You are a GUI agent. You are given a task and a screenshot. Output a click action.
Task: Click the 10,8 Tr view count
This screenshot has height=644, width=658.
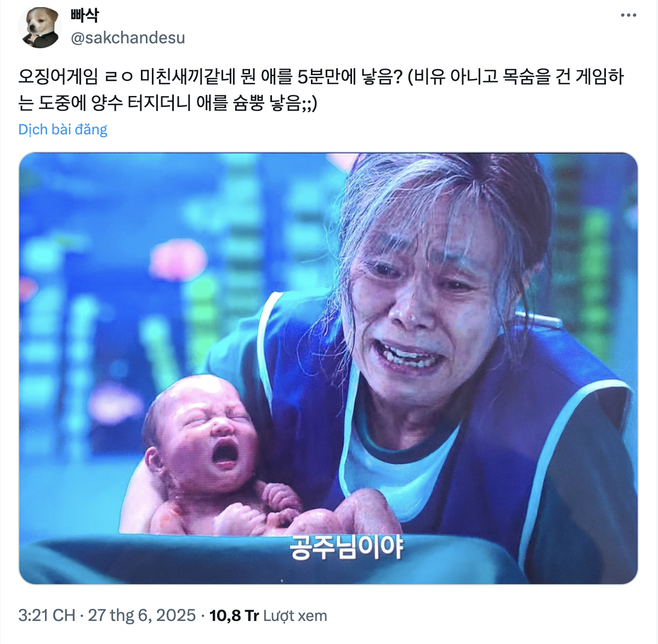click(234, 615)
